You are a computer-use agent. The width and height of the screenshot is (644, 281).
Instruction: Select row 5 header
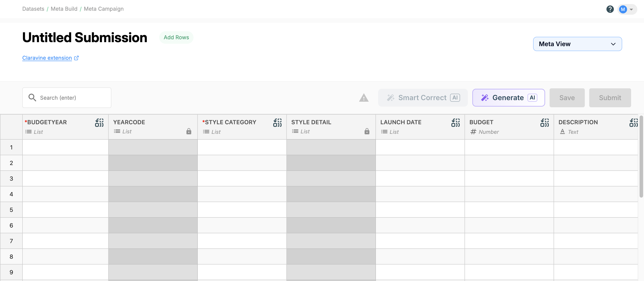coord(11,210)
